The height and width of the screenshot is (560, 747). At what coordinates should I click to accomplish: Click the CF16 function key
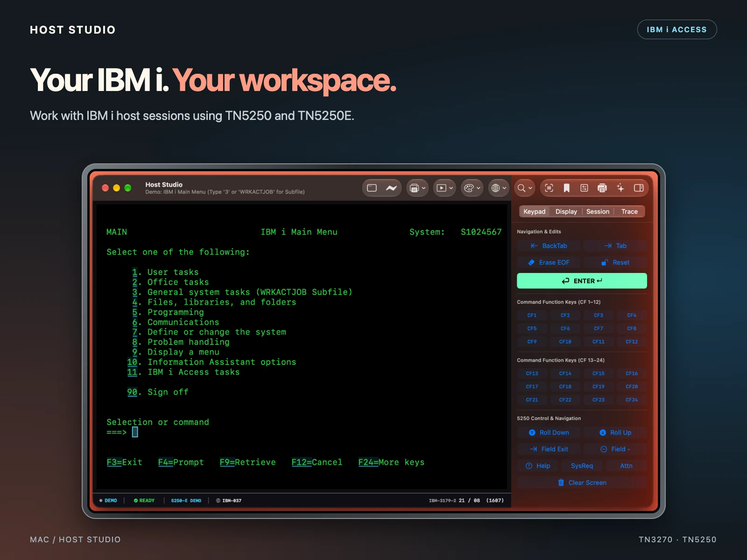[x=632, y=373]
